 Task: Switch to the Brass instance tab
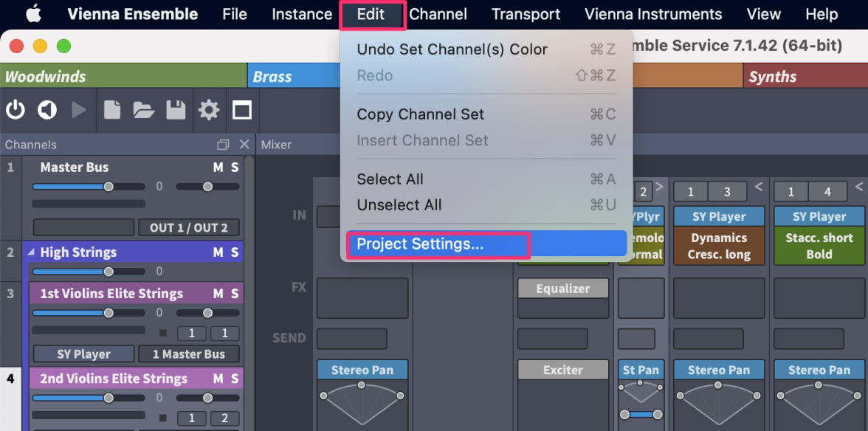click(x=294, y=76)
